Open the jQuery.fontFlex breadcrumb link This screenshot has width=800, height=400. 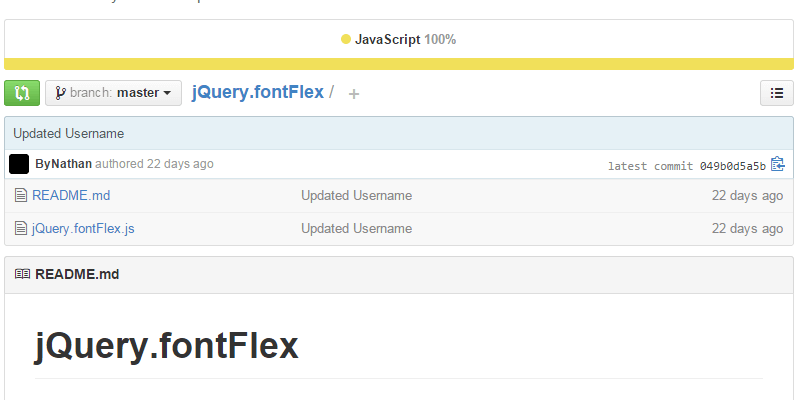point(257,92)
